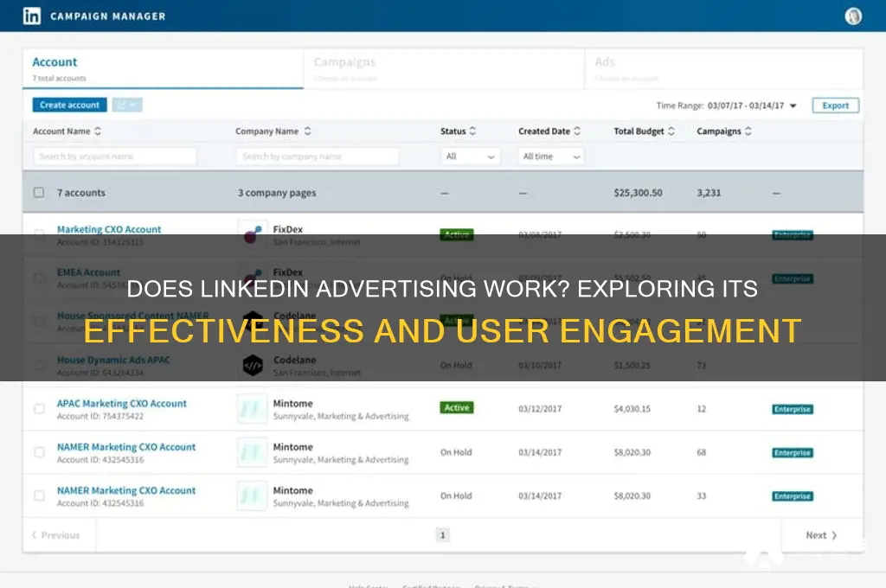This screenshot has height=588, width=886.
Task: Open the Time Range date dropdown
Action: pos(751,105)
